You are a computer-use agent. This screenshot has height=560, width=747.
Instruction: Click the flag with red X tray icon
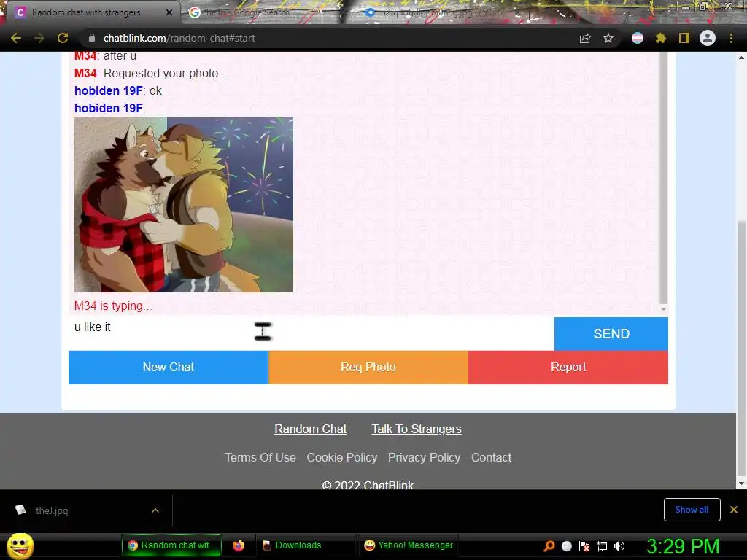click(x=584, y=546)
